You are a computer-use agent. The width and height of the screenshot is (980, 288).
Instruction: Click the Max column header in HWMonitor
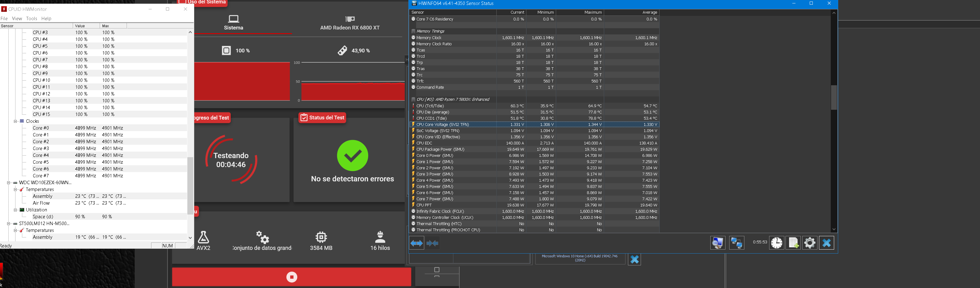(x=113, y=26)
